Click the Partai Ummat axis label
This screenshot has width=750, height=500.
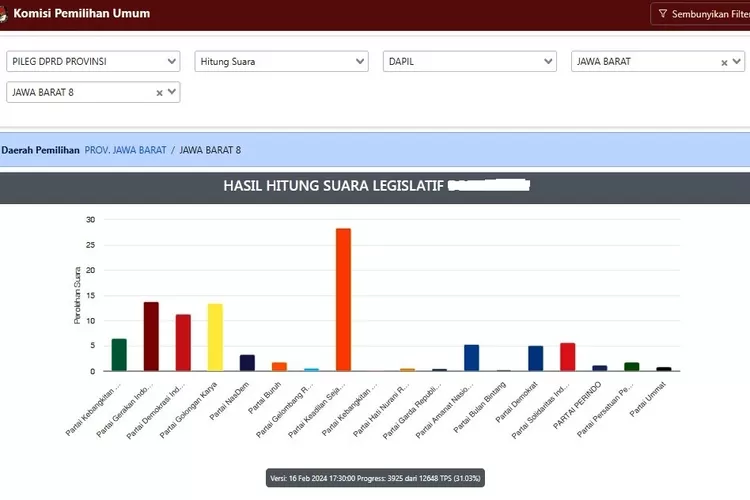[x=648, y=399]
